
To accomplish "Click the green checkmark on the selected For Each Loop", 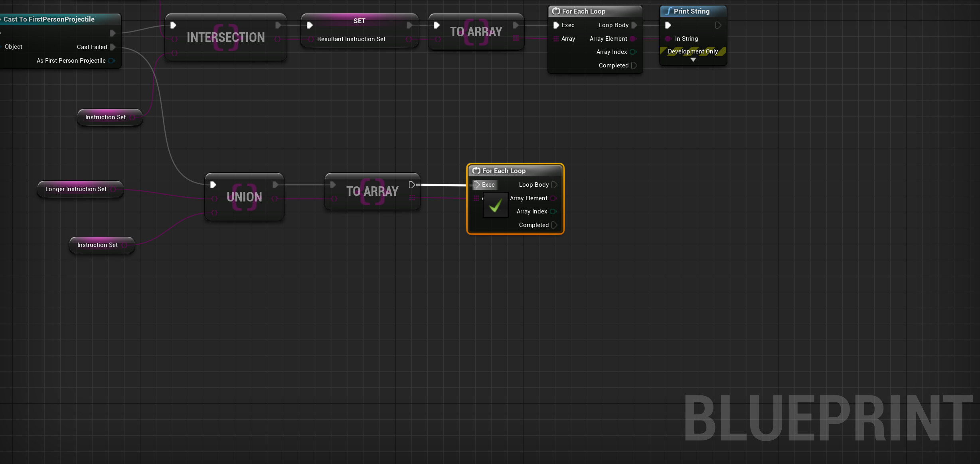I will (495, 205).
